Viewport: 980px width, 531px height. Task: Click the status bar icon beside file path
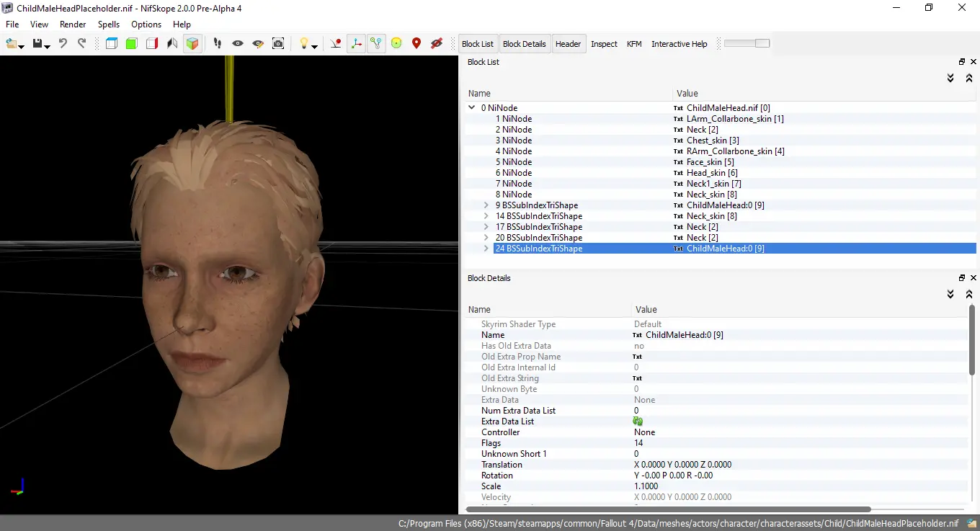971,524
